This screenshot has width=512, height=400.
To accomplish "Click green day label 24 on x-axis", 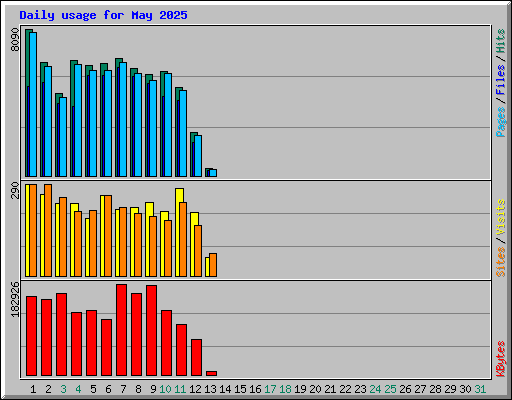I will (375, 389).
